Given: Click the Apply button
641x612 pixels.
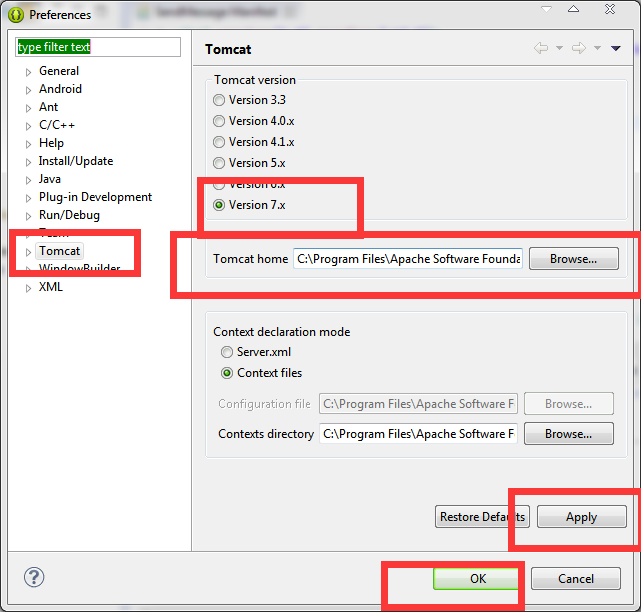Looking at the screenshot, I should pos(581,517).
